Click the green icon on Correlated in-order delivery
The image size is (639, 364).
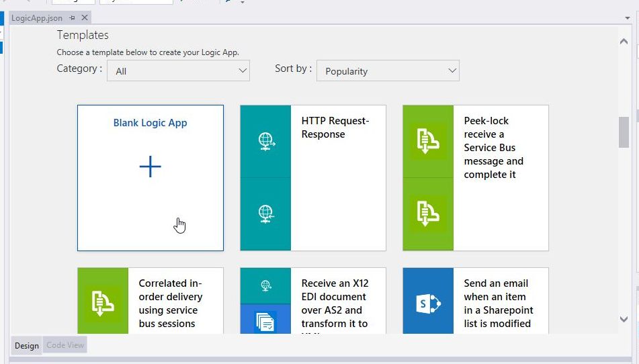point(103,302)
